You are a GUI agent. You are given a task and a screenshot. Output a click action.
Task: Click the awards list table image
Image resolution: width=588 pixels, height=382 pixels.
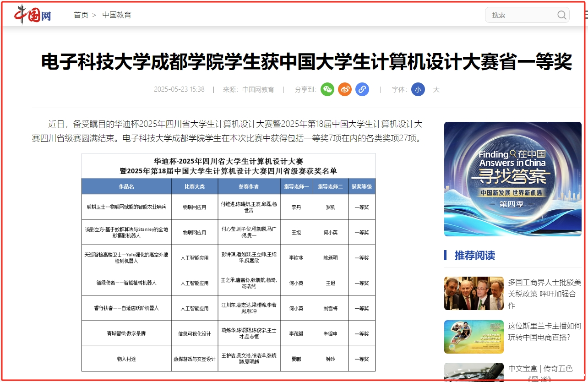(228, 262)
